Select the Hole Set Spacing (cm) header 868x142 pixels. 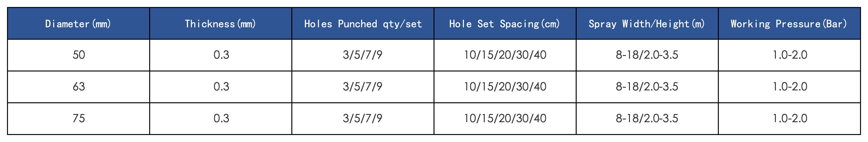coord(505,24)
